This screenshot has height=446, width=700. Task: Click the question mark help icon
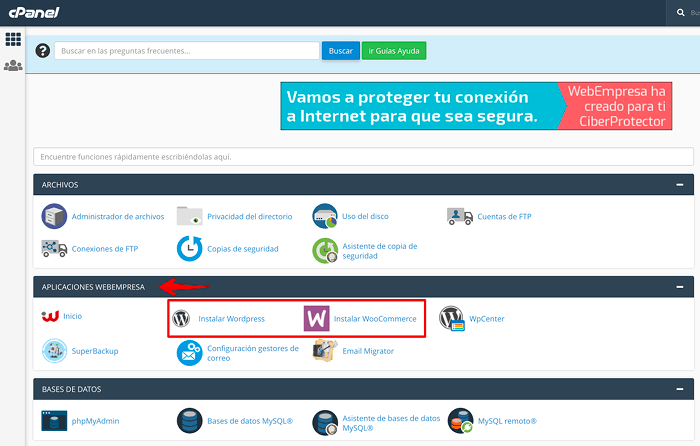43,50
